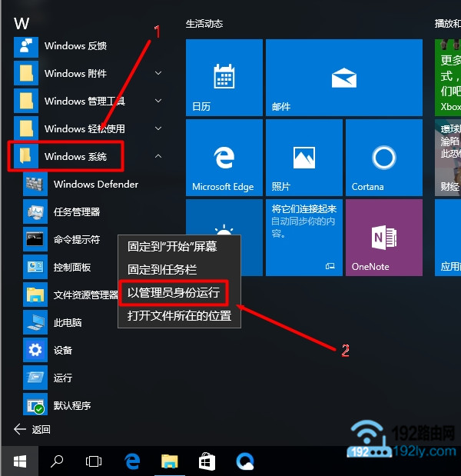
Task: Click the blue Q browser taskbar icon
Action: [x=245, y=461]
